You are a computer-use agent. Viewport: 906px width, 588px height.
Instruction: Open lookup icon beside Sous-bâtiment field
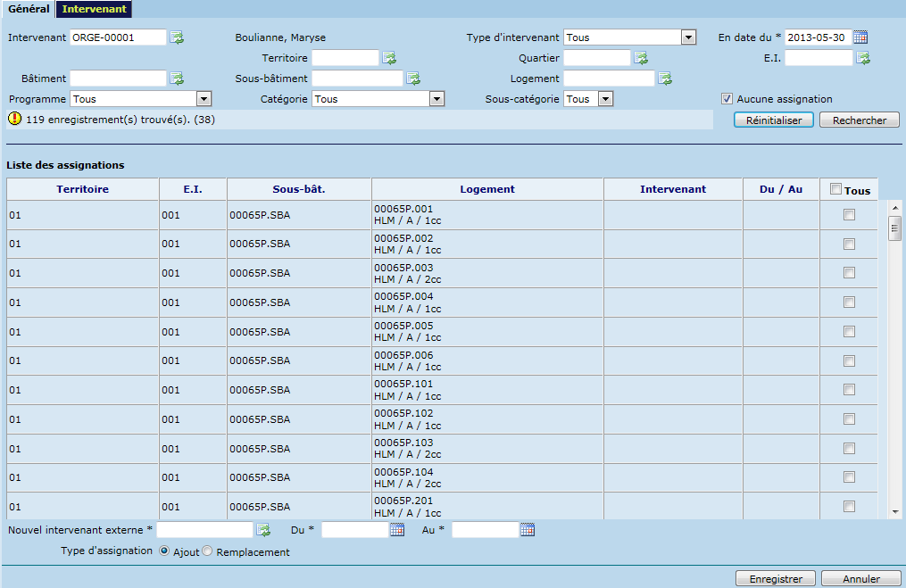point(413,79)
